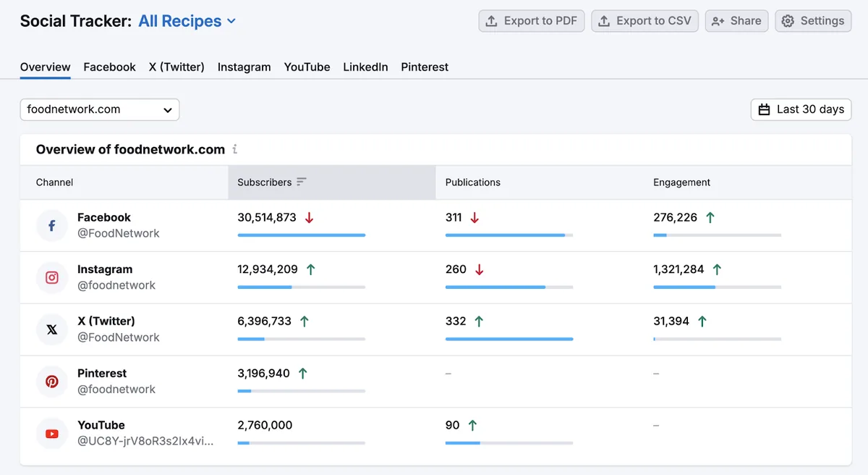
Task: Click the Share button
Action: (736, 21)
